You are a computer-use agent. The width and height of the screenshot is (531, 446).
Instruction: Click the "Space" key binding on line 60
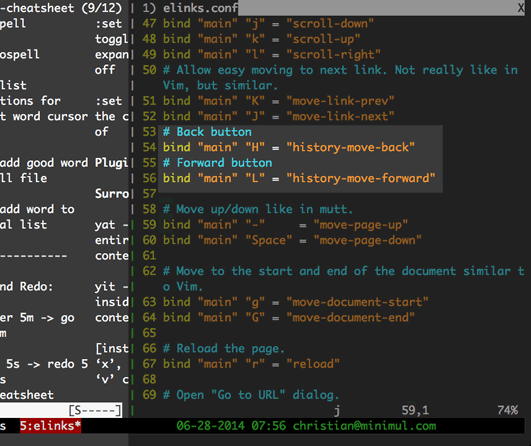pyautogui.click(x=269, y=240)
